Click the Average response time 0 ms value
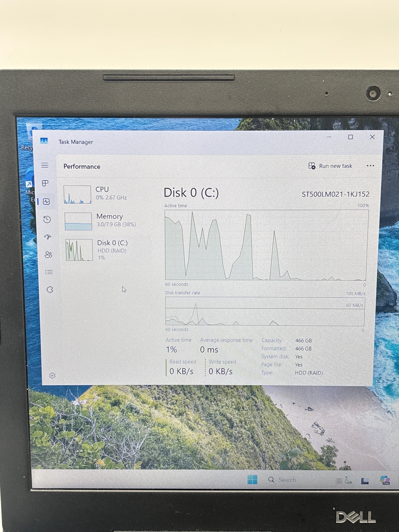399x532 pixels. click(x=209, y=350)
